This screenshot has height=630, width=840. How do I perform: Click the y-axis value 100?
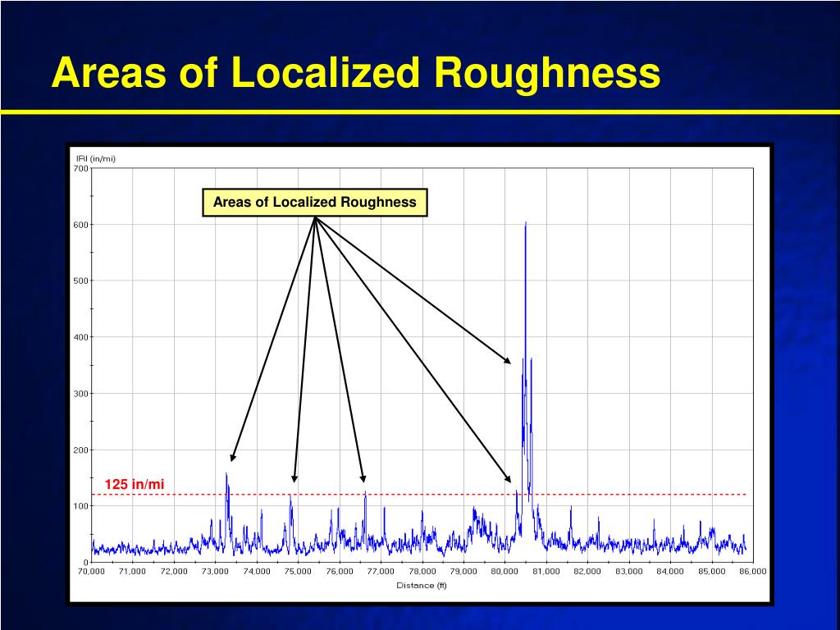point(81,506)
